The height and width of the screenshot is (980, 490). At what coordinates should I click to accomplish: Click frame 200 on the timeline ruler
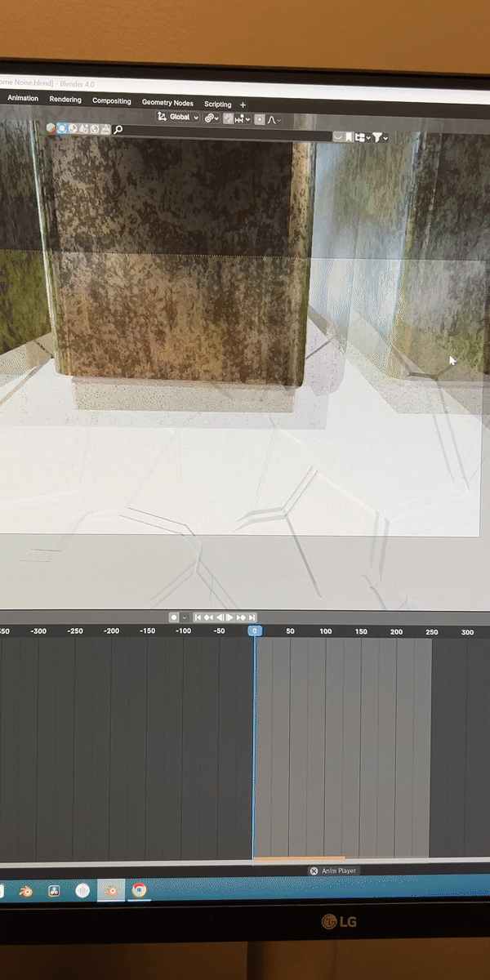pos(397,632)
